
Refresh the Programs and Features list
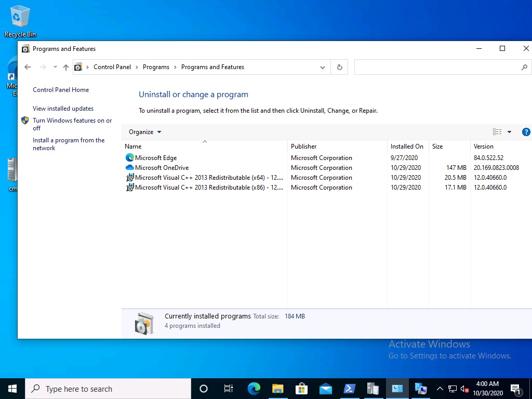339,67
